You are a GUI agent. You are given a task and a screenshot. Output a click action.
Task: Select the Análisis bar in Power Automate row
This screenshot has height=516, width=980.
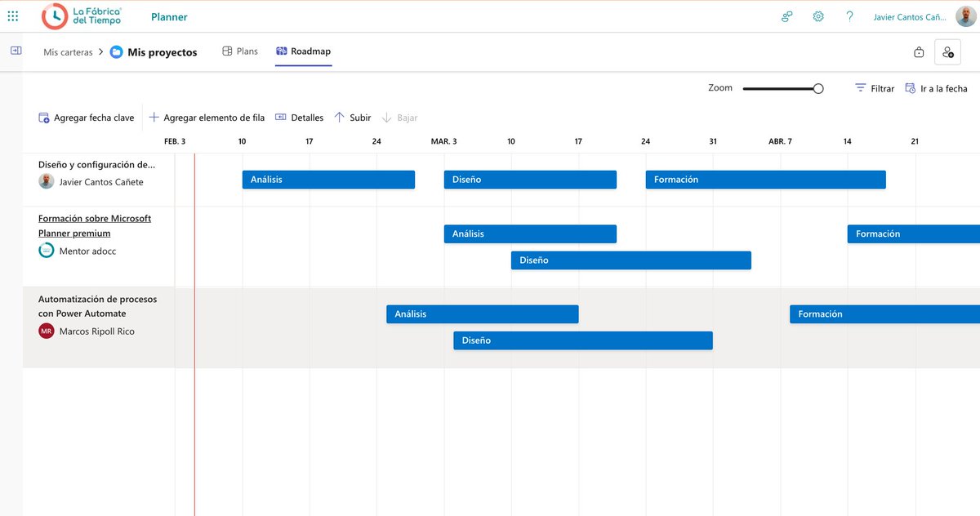tap(483, 314)
